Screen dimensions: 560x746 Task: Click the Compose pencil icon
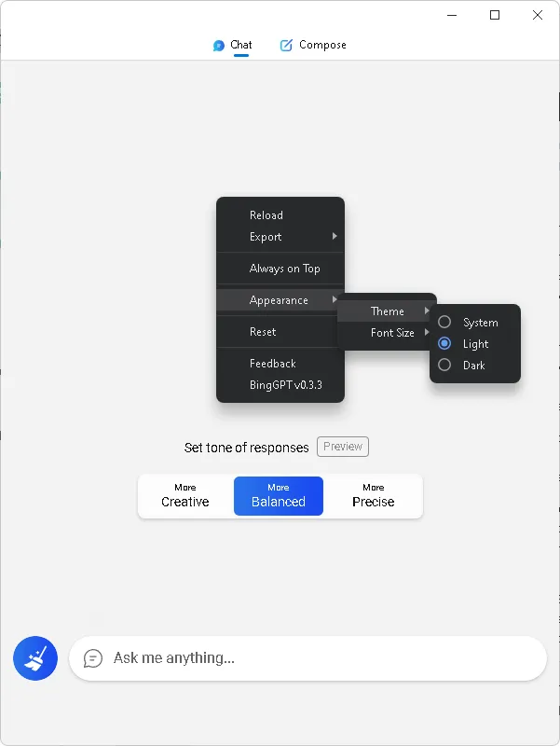[286, 46]
